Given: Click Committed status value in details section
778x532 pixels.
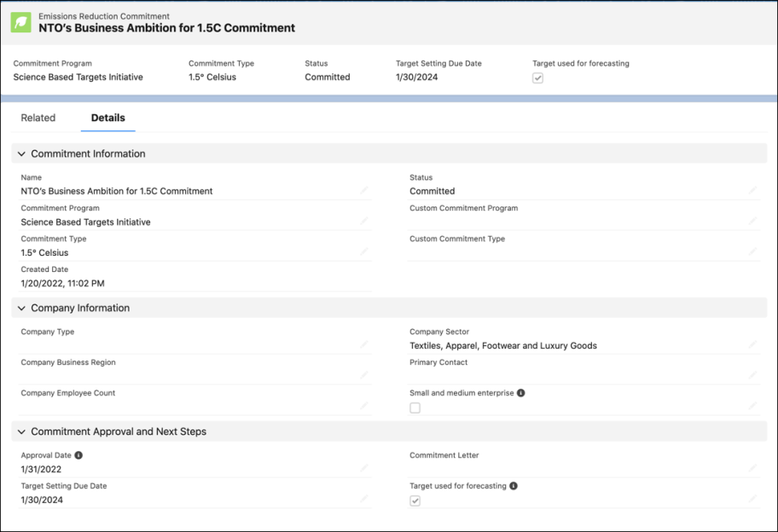Looking at the screenshot, I should (x=433, y=191).
